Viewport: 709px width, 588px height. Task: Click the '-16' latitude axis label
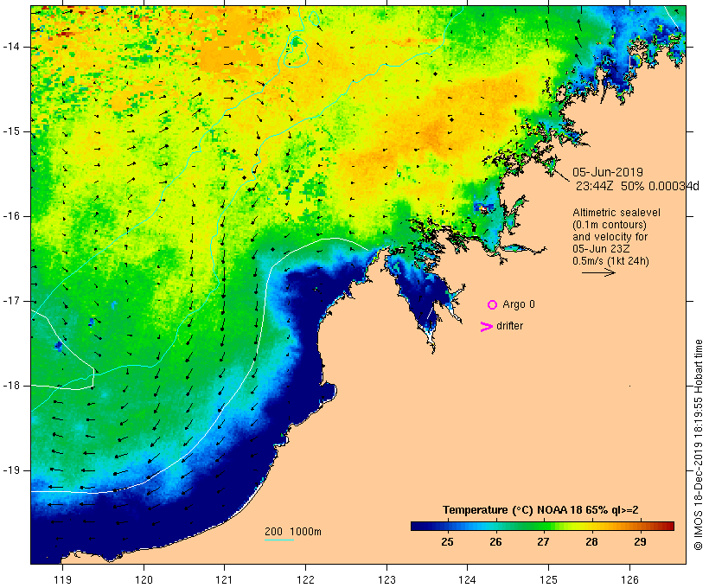tap(11, 216)
